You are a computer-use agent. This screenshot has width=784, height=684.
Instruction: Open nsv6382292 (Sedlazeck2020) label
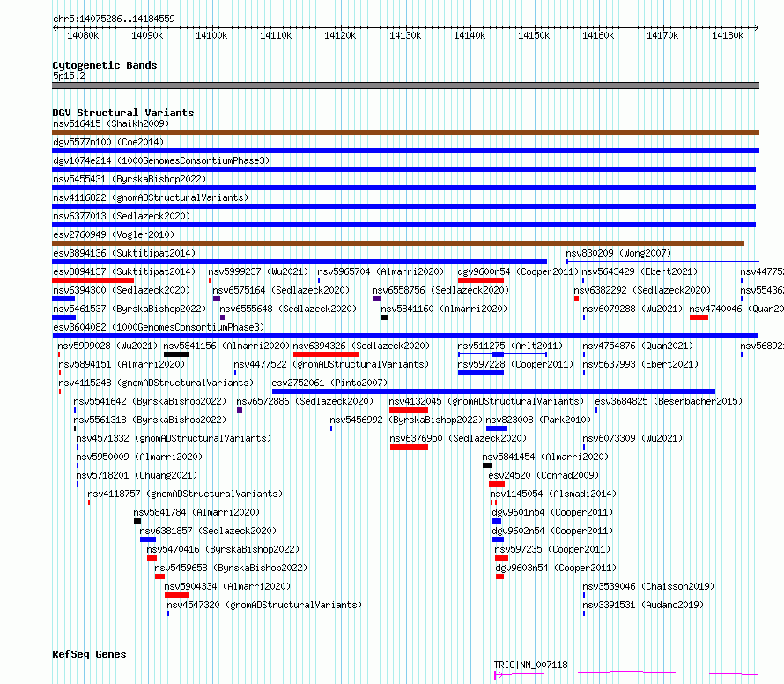[642, 290]
